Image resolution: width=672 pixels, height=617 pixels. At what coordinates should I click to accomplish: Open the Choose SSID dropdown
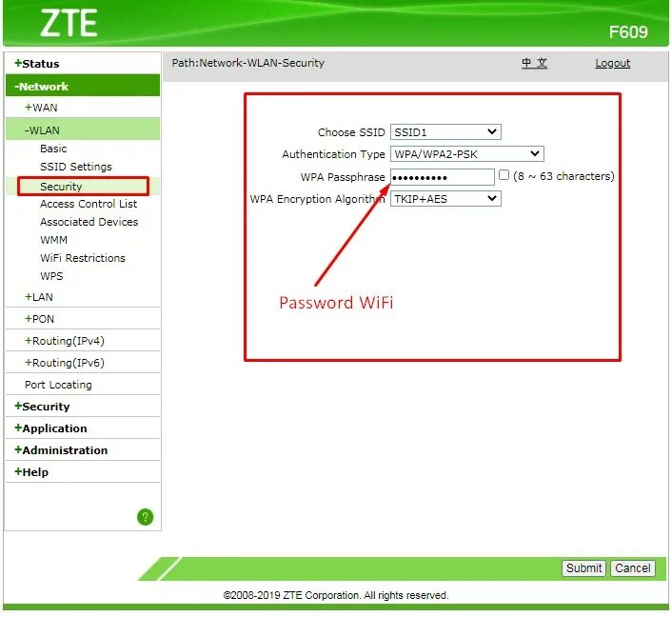[x=445, y=132]
